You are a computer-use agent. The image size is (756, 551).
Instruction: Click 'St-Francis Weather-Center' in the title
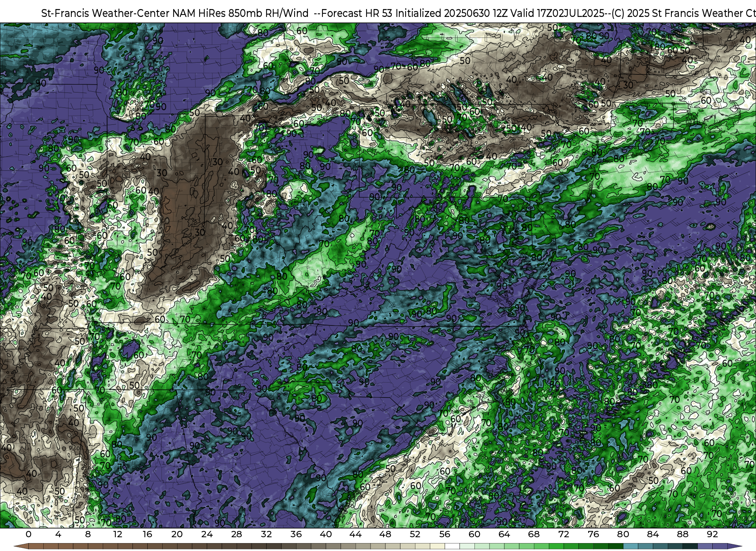tap(106, 13)
